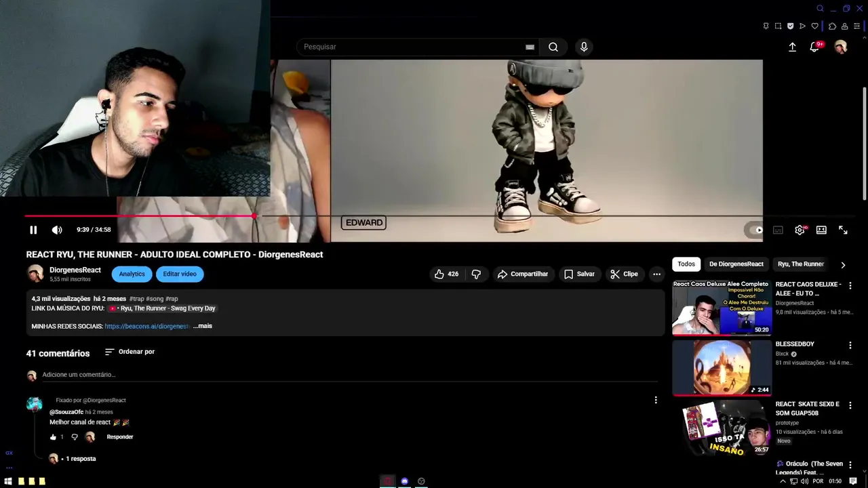868x488 pixels.
Task: Open more actions menu beside Clipe
Action: click(x=656, y=274)
